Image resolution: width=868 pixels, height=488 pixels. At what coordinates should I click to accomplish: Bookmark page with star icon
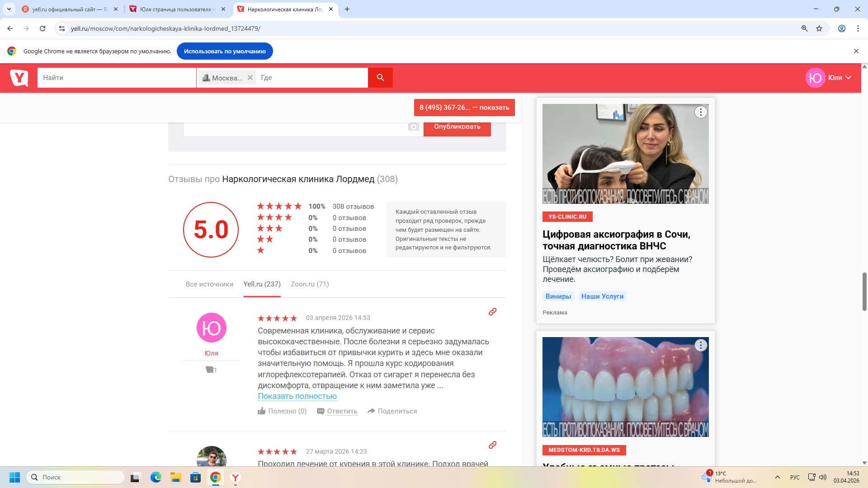click(819, 28)
